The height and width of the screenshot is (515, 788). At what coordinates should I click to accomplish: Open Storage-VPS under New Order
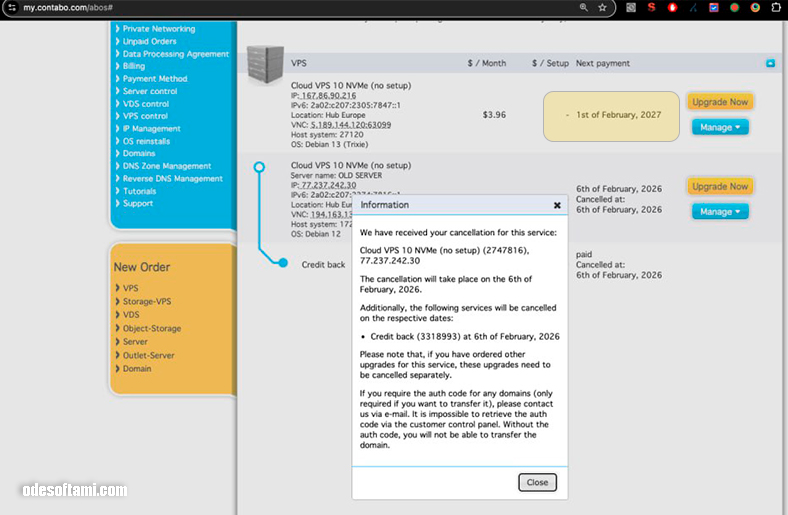146,301
